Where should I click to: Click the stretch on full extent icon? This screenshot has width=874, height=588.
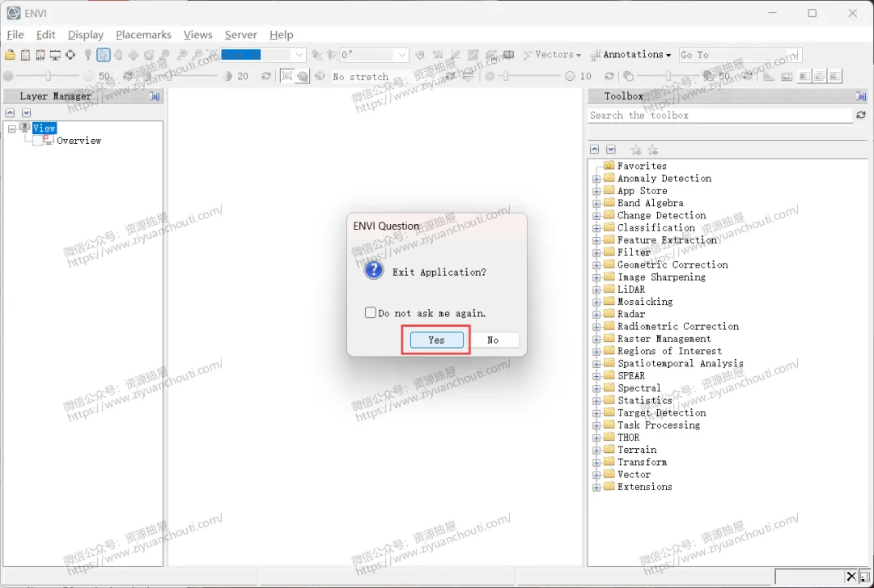303,76
